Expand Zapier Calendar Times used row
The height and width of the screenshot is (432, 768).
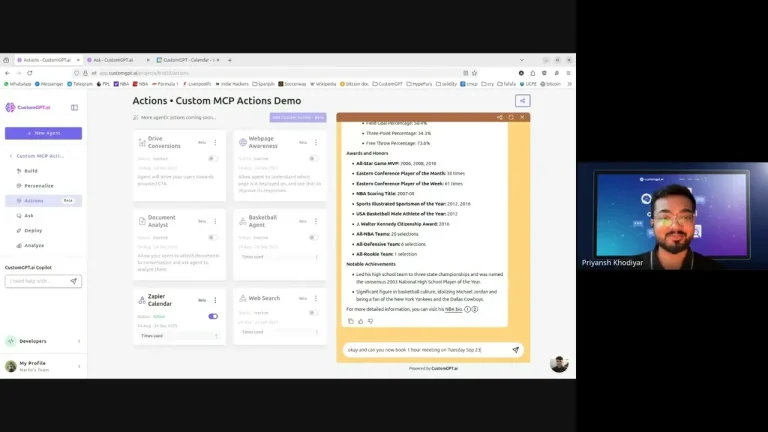[x=179, y=336]
